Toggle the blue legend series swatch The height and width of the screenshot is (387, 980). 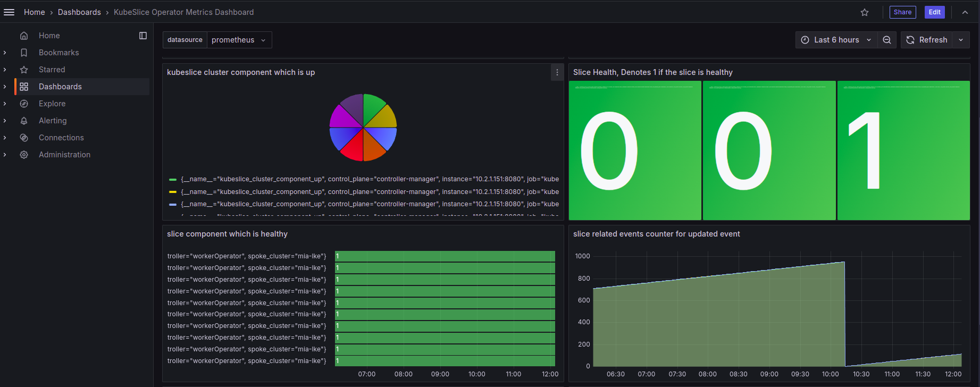tap(173, 204)
